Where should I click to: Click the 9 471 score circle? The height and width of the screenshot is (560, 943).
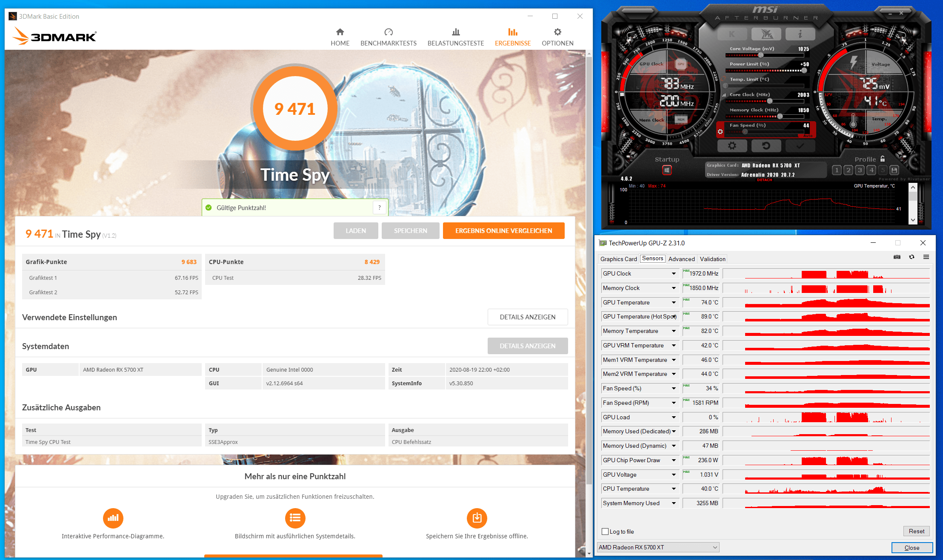point(295,108)
